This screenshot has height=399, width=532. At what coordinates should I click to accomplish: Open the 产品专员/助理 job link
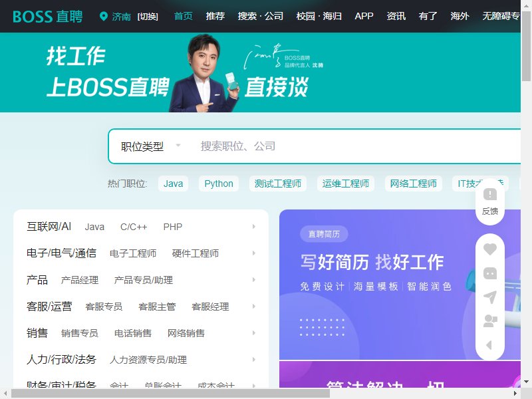click(x=144, y=280)
